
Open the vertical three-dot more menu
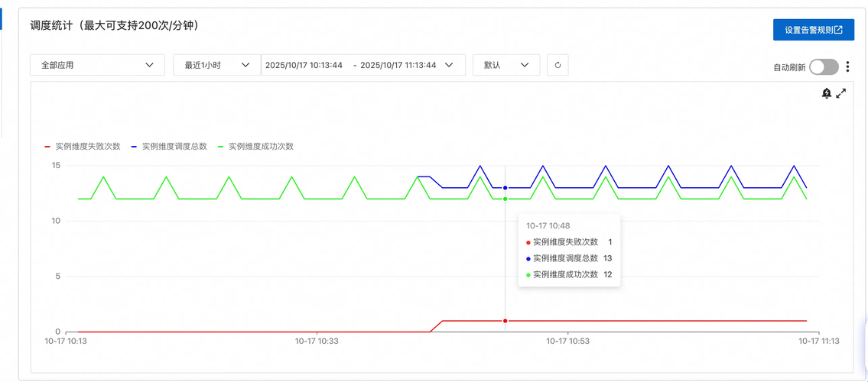(847, 67)
